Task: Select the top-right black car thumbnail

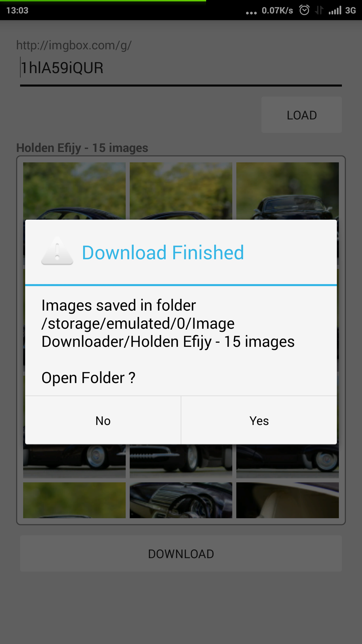Action: pos(288,191)
